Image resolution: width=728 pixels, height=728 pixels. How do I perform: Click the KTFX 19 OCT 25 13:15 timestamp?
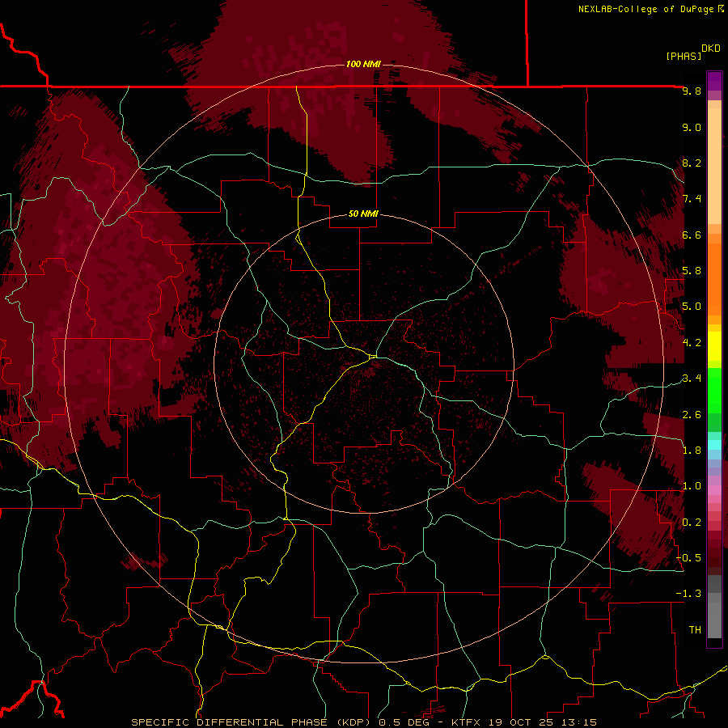pos(524,722)
